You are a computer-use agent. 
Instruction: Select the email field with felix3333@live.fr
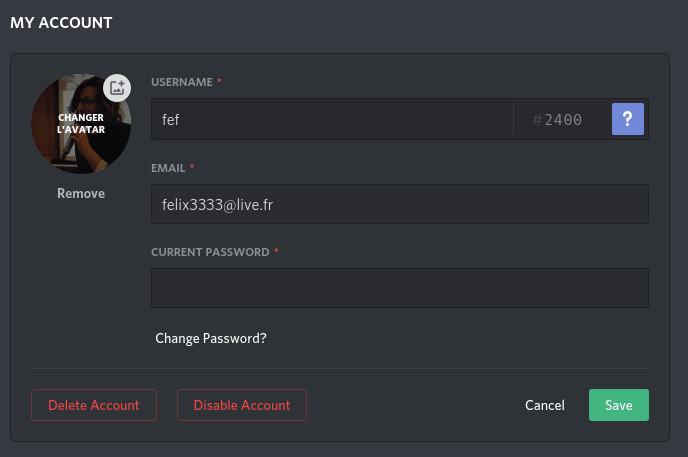coord(400,204)
